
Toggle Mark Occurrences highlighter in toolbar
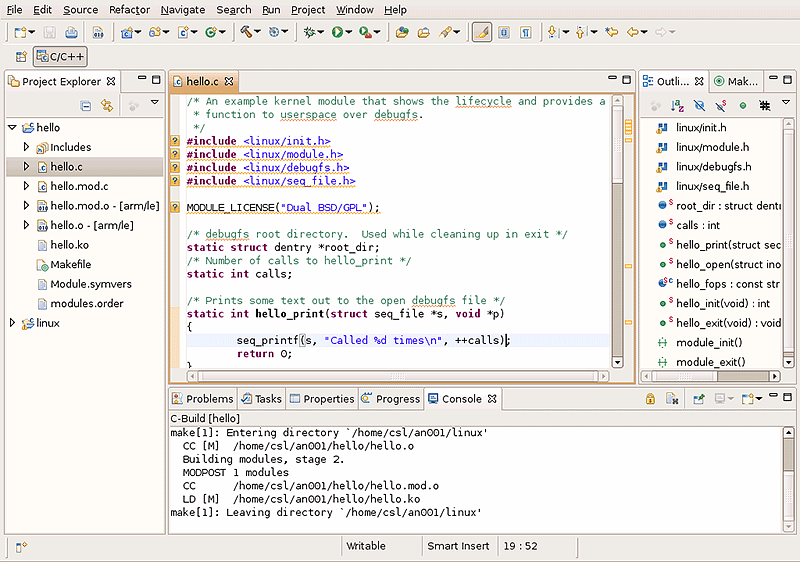481,33
